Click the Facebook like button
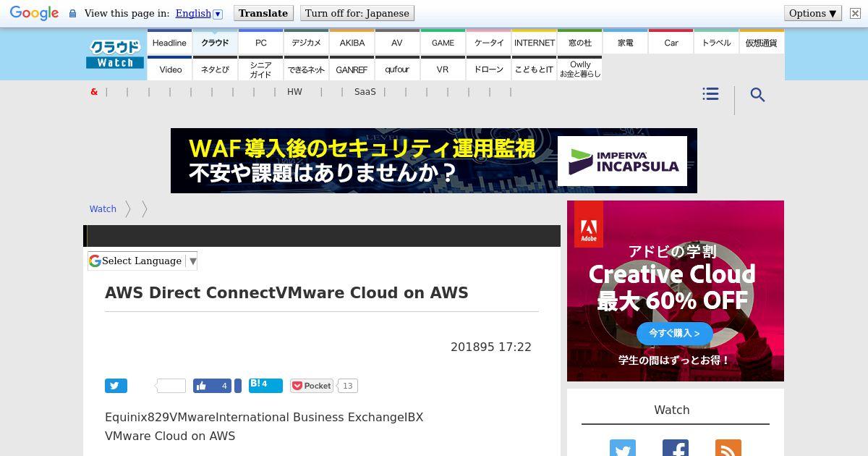Viewport: 868px width, 456px height. 213,386
